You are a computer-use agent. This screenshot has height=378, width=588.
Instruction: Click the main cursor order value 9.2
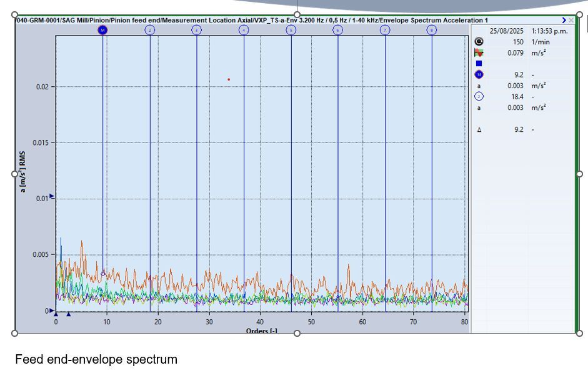pos(519,74)
